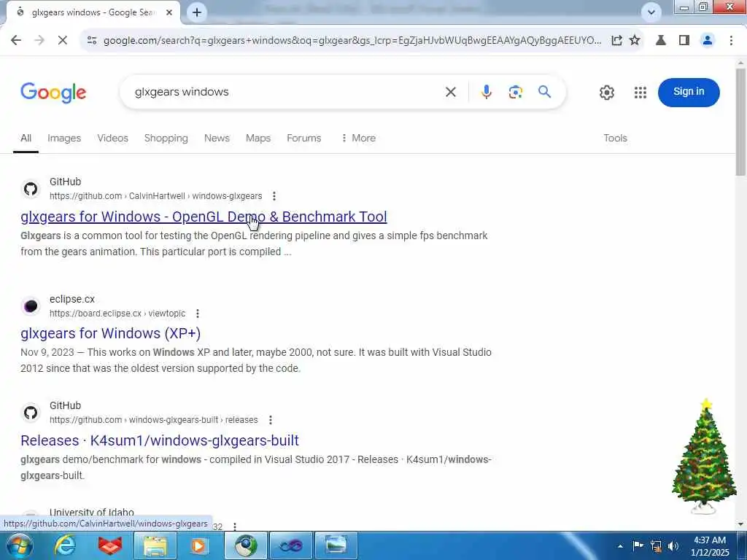The image size is (747, 560).
Task: Click the eclipse.cx site name text
Action: [72, 299]
